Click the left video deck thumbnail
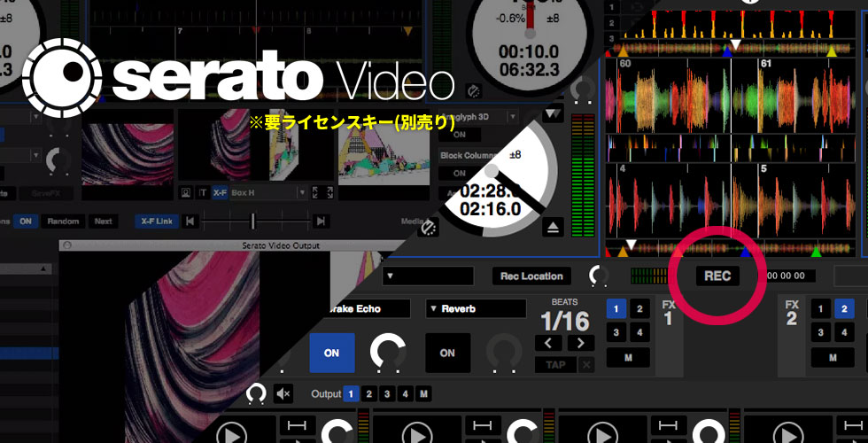This screenshot has height=443, width=868. tap(128, 154)
